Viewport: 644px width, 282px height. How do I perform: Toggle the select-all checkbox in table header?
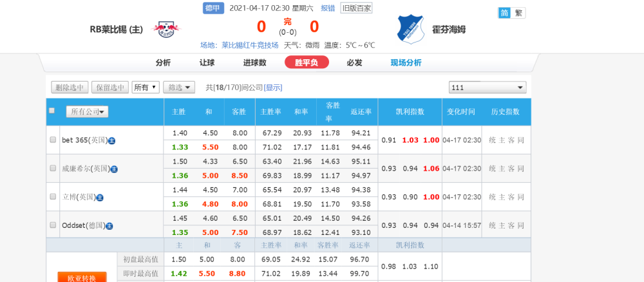click(52, 111)
